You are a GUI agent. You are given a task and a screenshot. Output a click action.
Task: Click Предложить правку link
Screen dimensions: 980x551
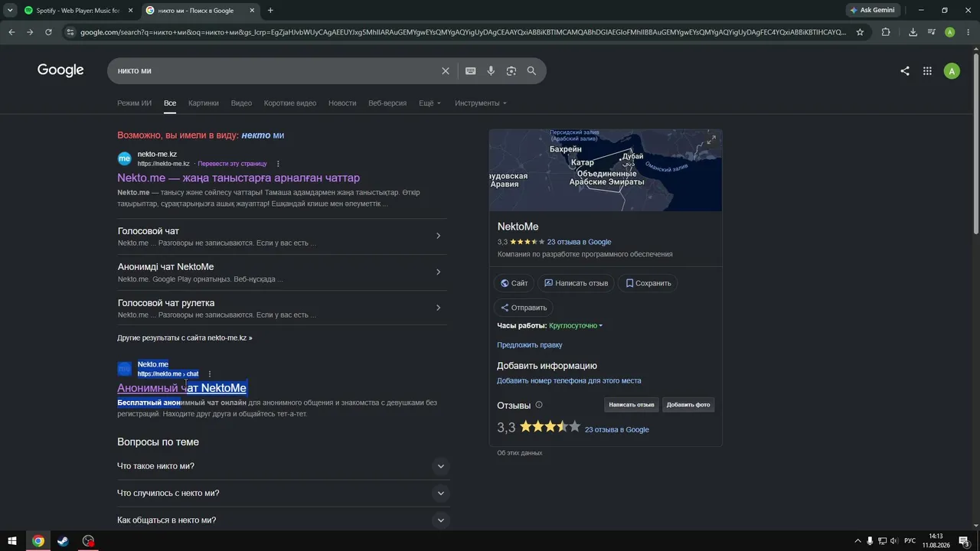530,345
